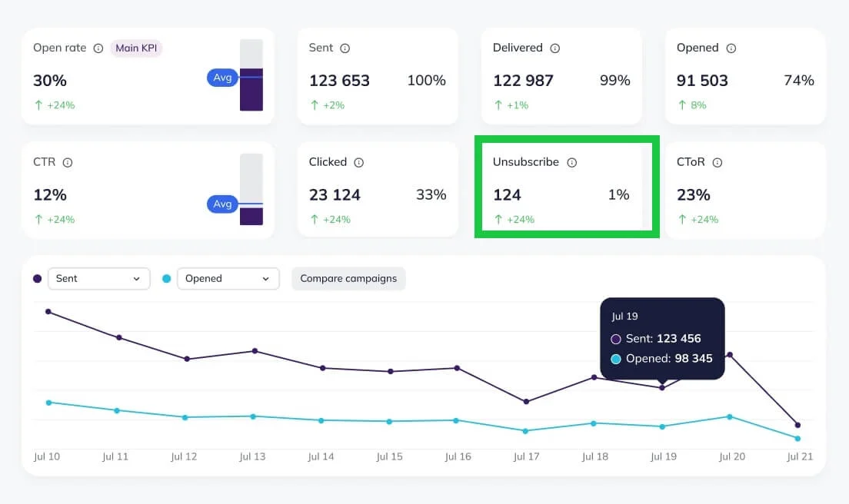This screenshot has width=849, height=504.
Task: Click the Jul 18 axis label
Action: coord(595,456)
